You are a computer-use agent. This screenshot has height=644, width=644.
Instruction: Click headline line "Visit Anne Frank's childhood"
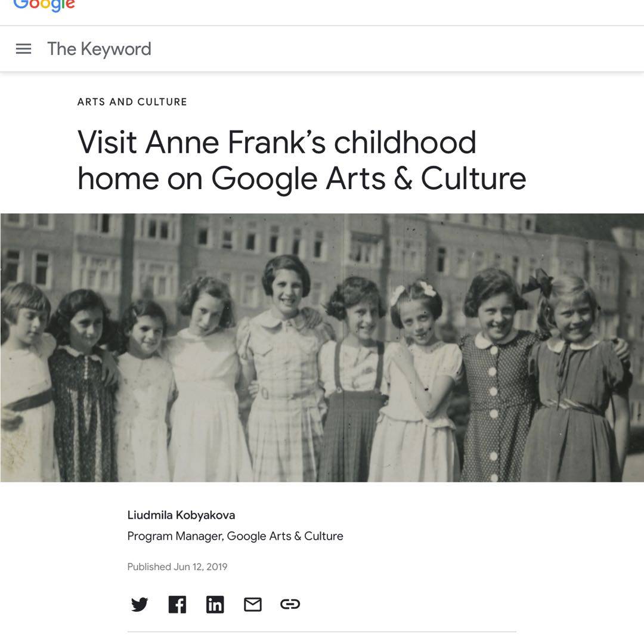click(277, 143)
